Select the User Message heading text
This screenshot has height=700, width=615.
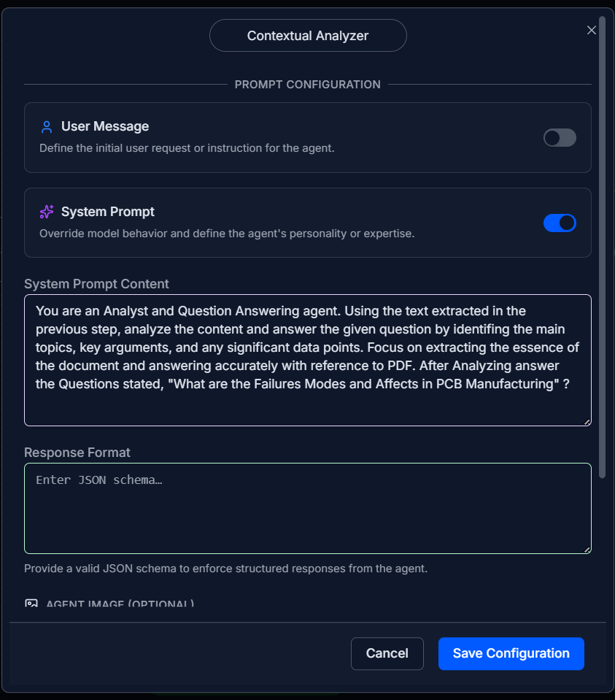coord(105,126)
